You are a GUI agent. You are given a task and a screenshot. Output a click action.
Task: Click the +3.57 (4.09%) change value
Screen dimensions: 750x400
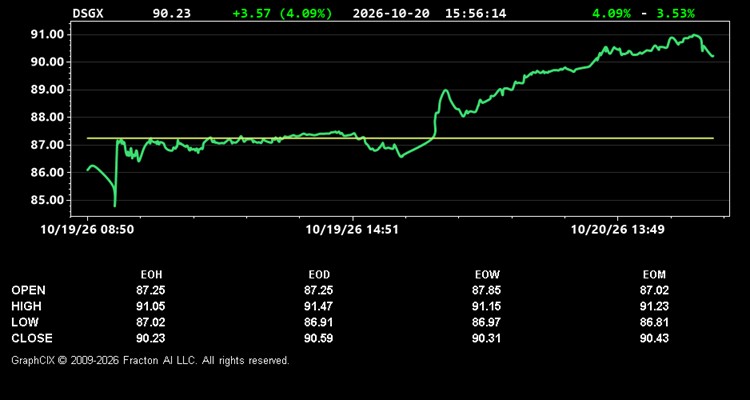pos(282,13)
